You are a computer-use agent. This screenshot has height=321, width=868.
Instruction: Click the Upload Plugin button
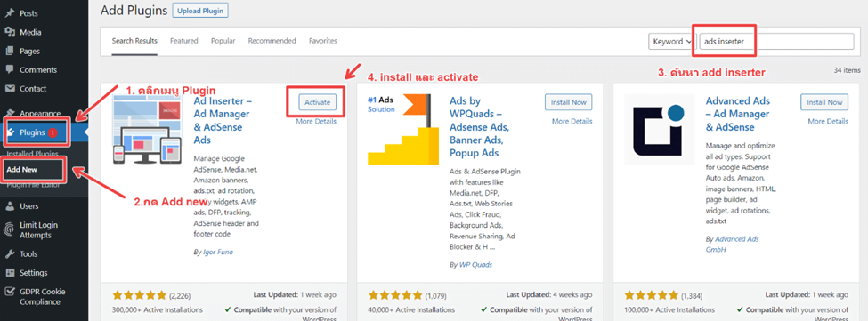[200, 11]
